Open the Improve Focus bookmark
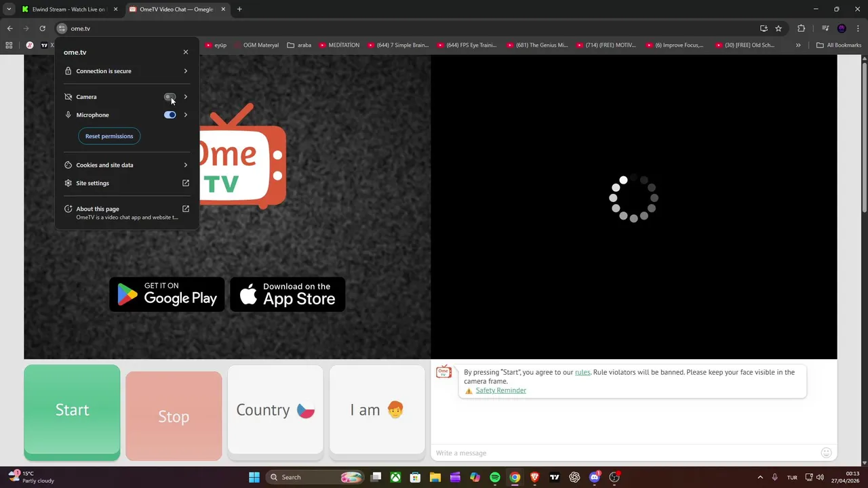This screenshot has height=488, width=868. coord(675,45)
